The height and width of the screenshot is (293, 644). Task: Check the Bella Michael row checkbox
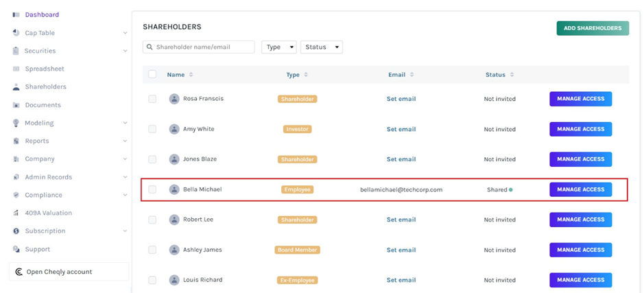click(152, 189)
